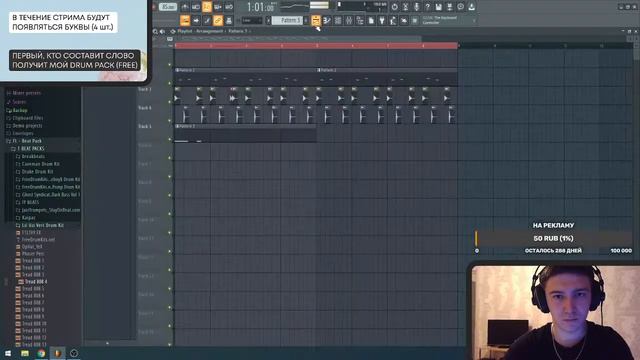Click the arrow left of Pattern 5 selector

click(269, 20)
